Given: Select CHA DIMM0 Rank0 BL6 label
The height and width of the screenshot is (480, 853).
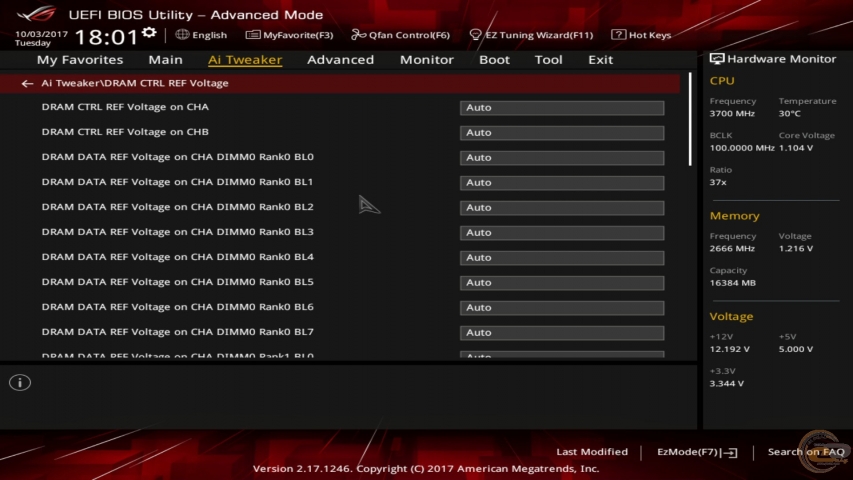Looking at the screenshot, I should [x=177, y=307].
